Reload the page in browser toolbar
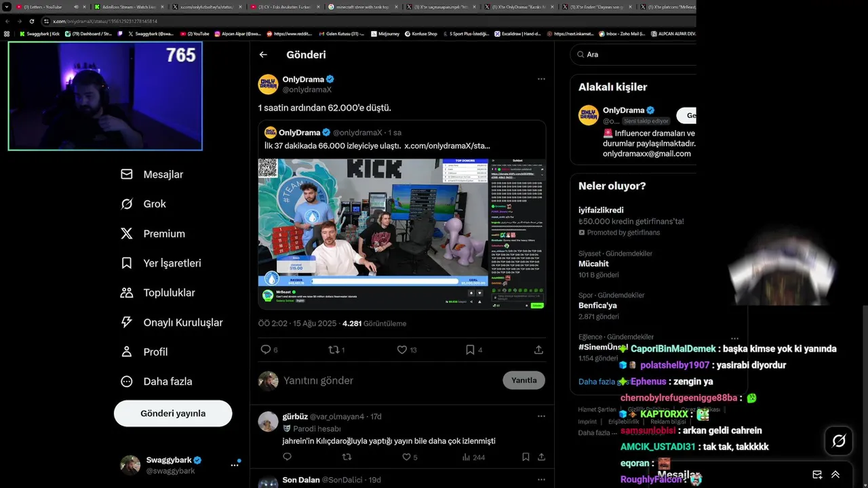The image size is (868, 488). click(32, 21)
